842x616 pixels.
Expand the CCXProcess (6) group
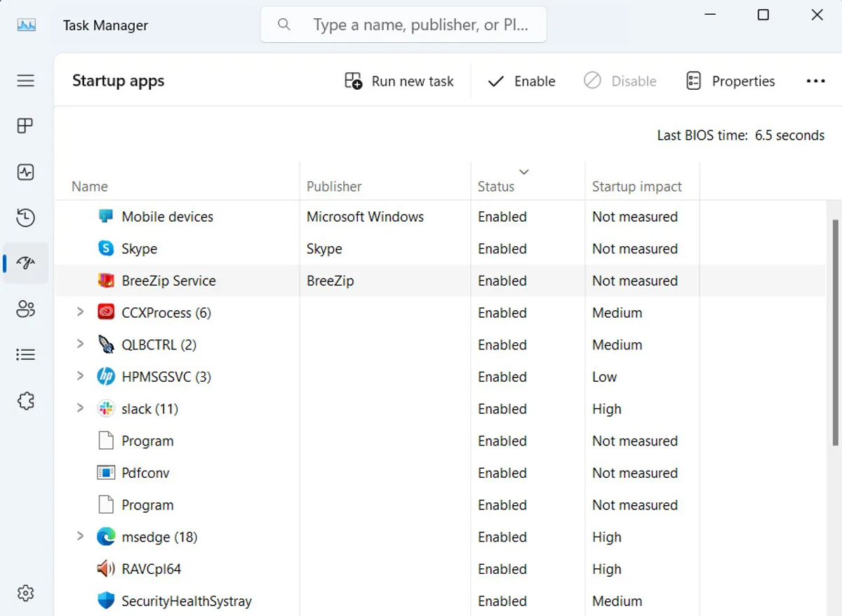point(80,312)
